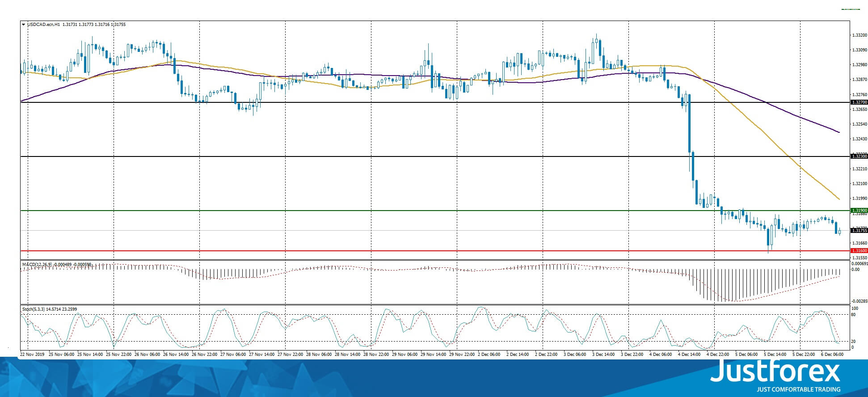
Task: Click the Stochastic scale value 100
Action: [854, 308]
